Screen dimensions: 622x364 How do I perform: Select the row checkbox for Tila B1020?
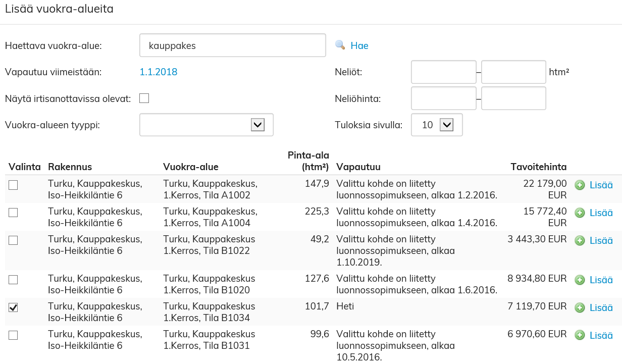point(14,280)
